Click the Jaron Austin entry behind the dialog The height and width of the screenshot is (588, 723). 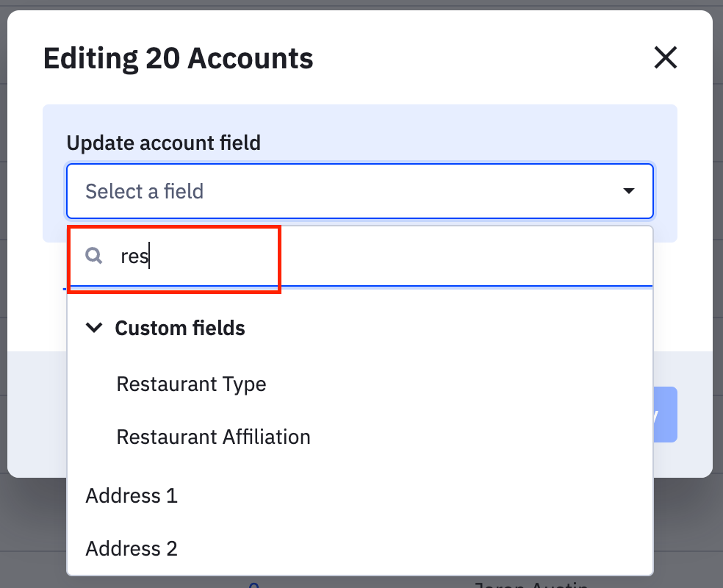(529, 584)
